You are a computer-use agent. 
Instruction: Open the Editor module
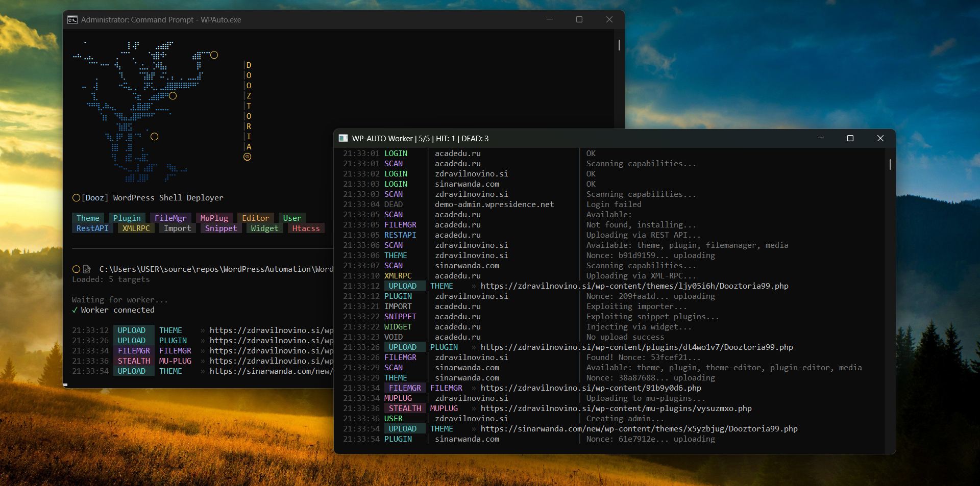pos(256,218)
